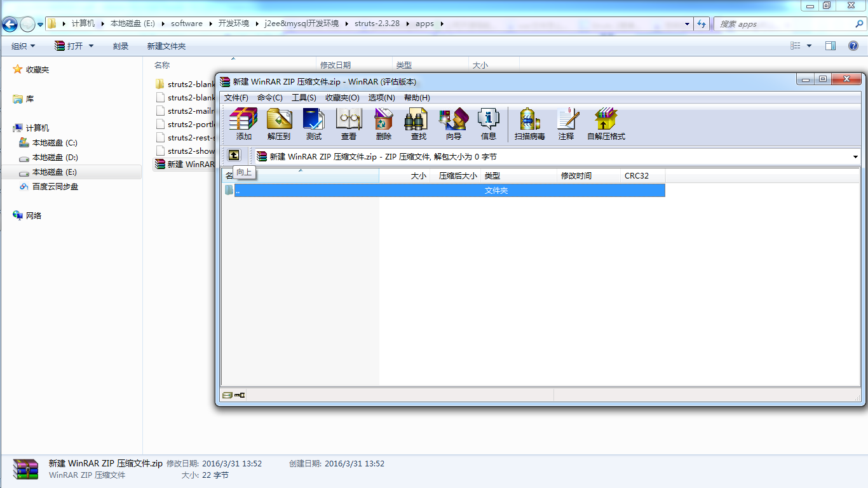This screenshot has width=868, height=488.
Task: Sort Explorer files by 名称 column
Action: (x=234, y=65)
